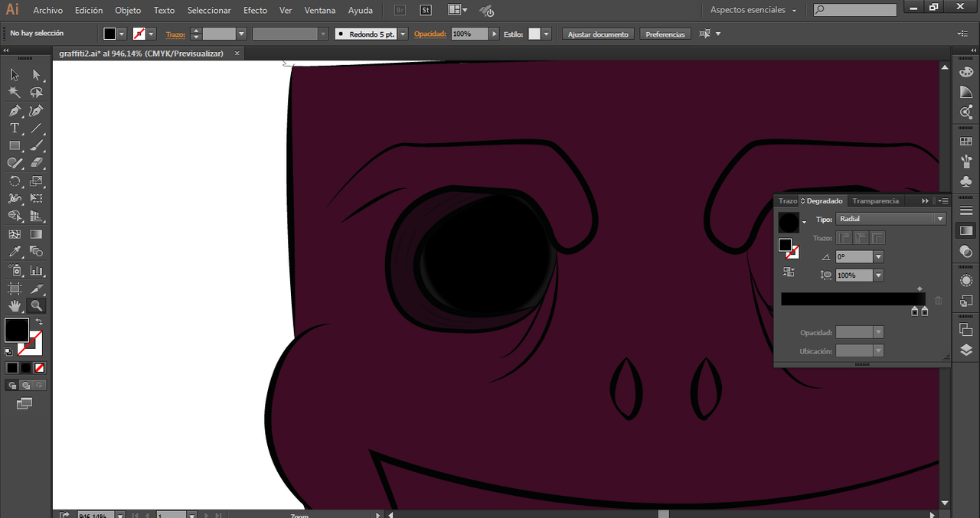Select the Line Segment tool
The height and width of the screenshot is (518, 980).
click(x=36, y=128)
